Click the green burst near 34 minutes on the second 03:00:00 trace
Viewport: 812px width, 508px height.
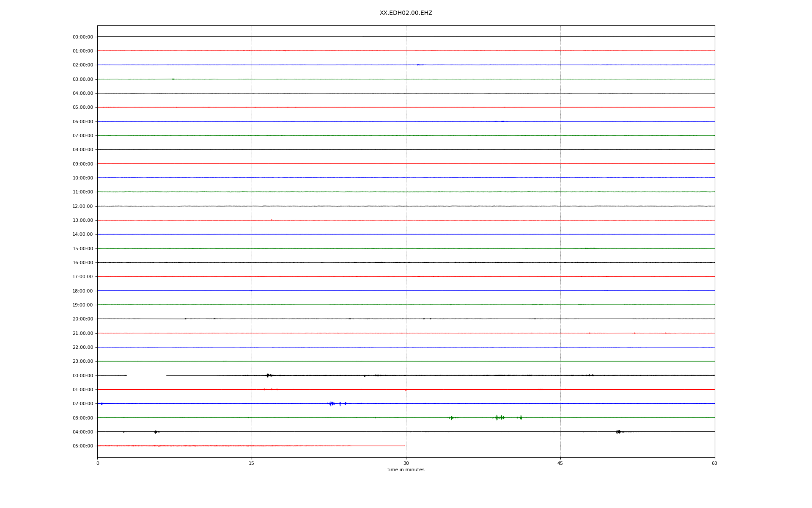[451, 418]
